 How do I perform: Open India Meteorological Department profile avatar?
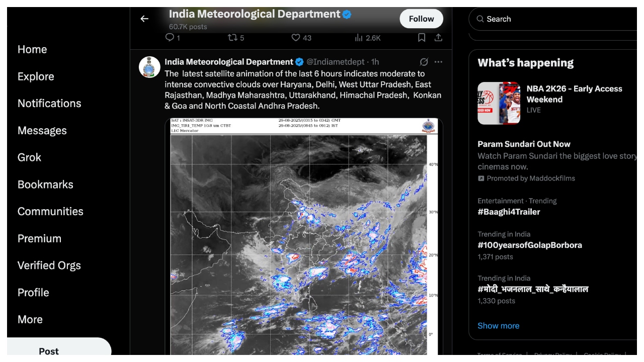coord(149,67)
